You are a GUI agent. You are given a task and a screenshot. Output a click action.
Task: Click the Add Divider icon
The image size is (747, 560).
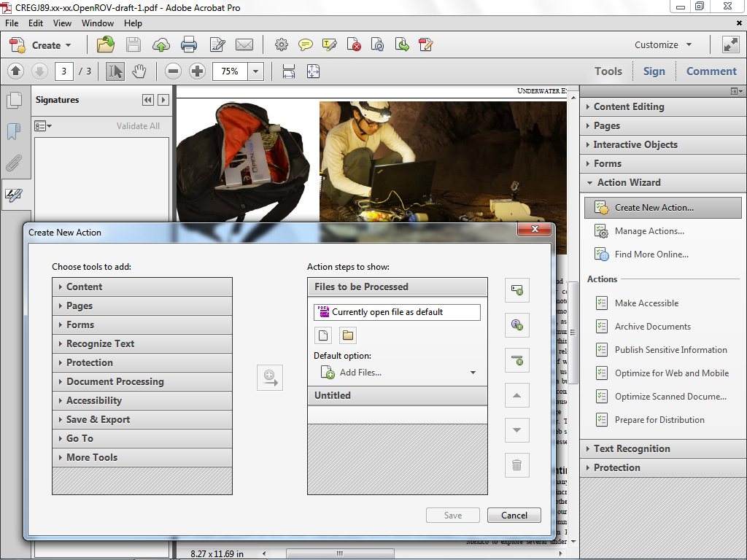[517, 360]
